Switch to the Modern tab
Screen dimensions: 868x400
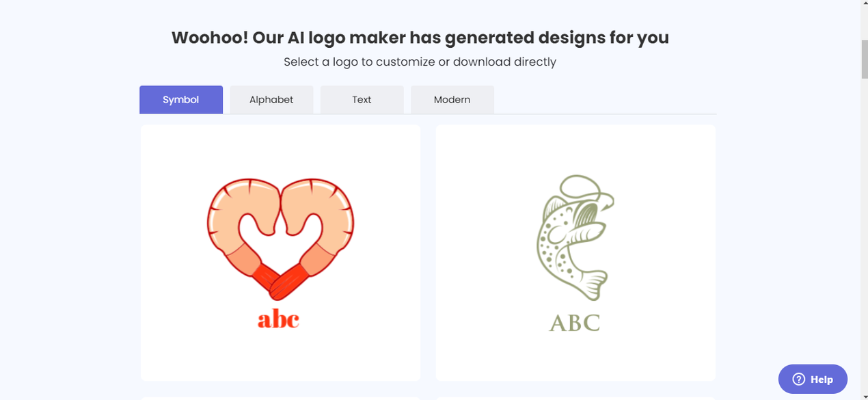click(452, 100)
